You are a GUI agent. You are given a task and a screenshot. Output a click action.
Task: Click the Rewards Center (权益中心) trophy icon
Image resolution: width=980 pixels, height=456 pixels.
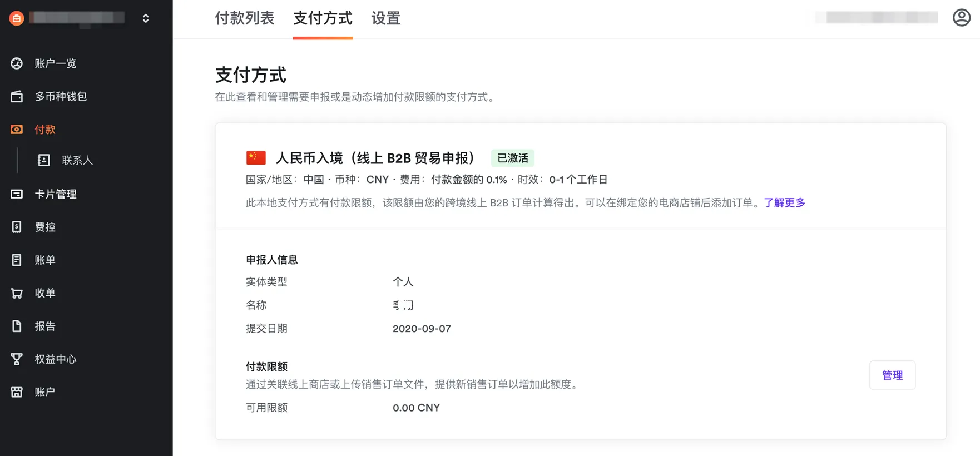coord(17,359)
